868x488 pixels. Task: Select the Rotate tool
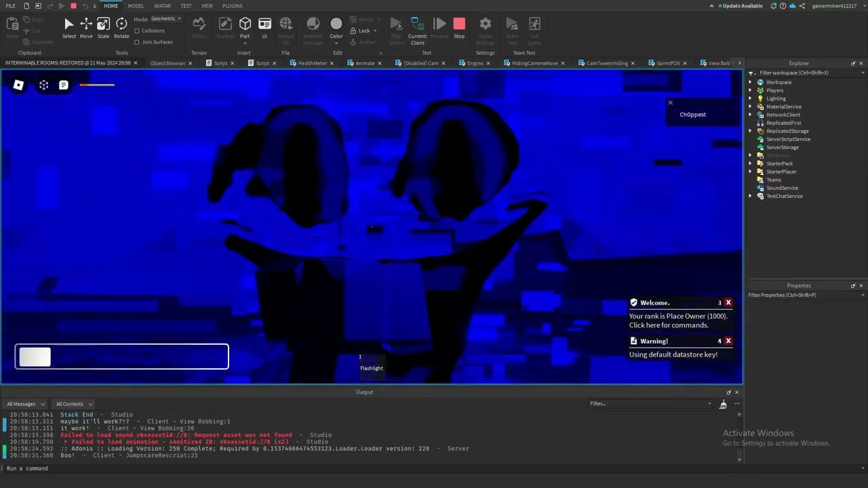(121, 28)
